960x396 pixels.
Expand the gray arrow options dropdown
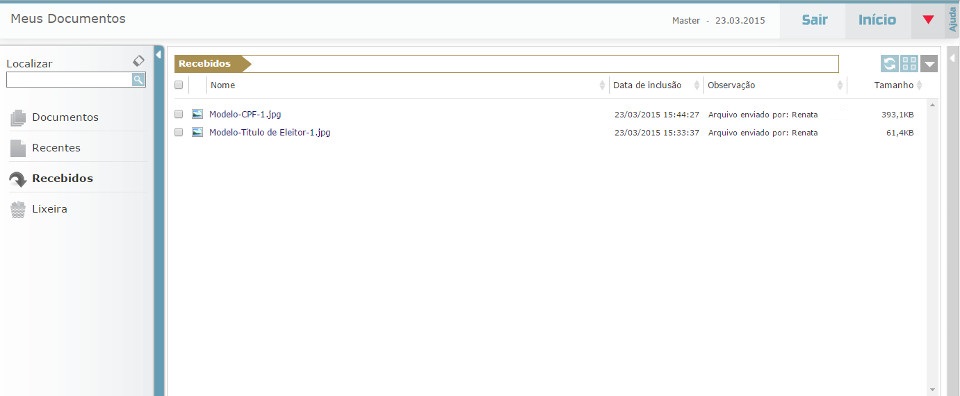(929, 64)
